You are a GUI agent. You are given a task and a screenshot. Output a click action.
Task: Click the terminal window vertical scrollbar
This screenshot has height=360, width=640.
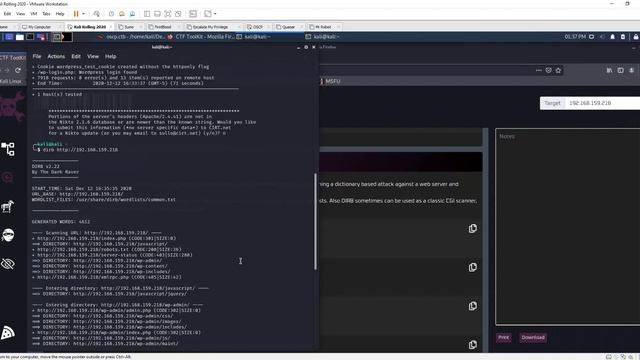pos(315,221)
